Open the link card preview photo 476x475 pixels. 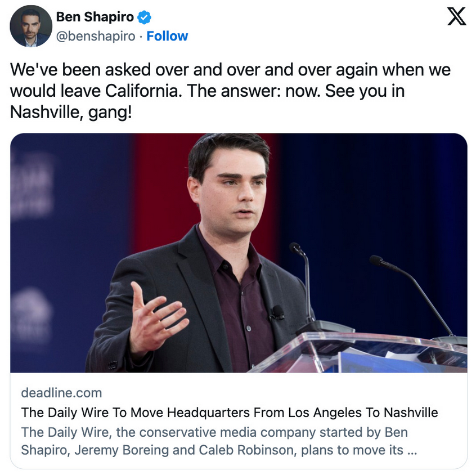pyautogui.click(x=239, y=253)
